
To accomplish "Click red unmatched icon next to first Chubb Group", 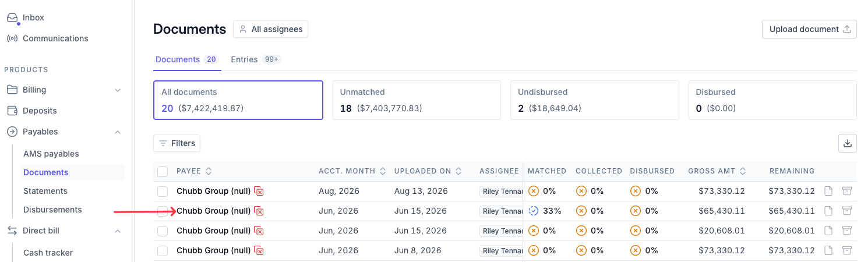I will pyautogui.click(x=259, y=191).
